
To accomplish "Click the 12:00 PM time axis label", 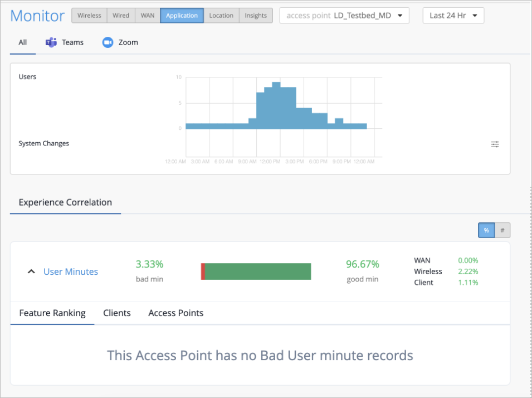I will pyautogui.click(x=270, y=162).
